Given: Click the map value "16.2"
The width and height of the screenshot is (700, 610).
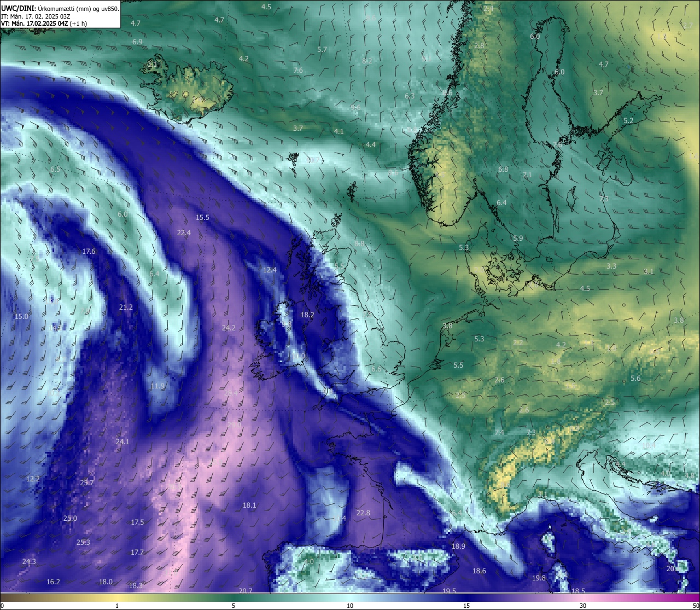Looking at the screenshot, I should (53, 582).
